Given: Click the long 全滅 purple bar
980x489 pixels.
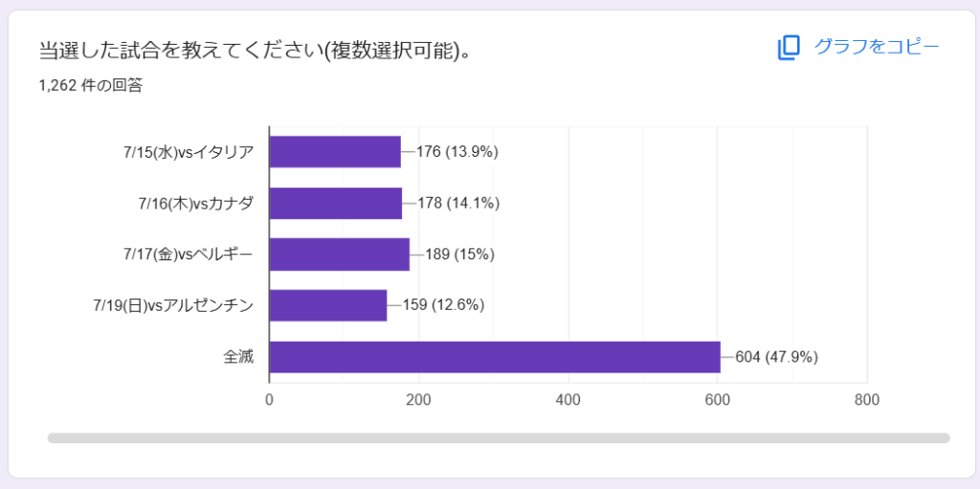Looking at the screenshot, I should [494, 357].
